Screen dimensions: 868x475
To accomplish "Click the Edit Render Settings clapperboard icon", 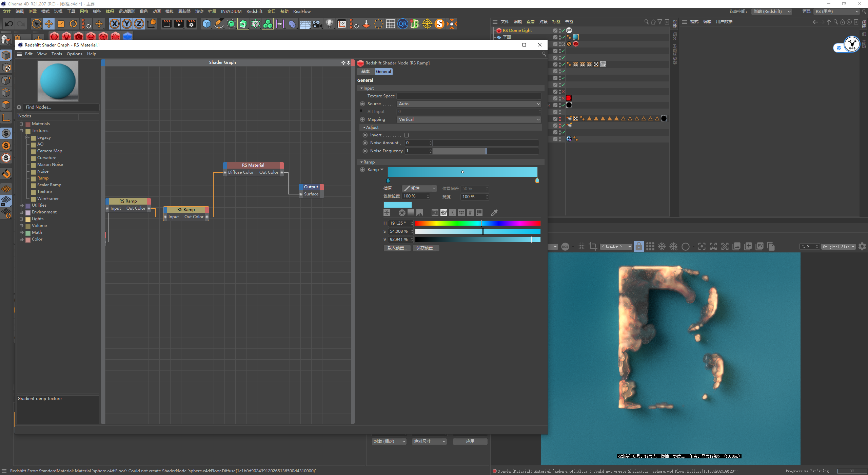I will point(191,24).
